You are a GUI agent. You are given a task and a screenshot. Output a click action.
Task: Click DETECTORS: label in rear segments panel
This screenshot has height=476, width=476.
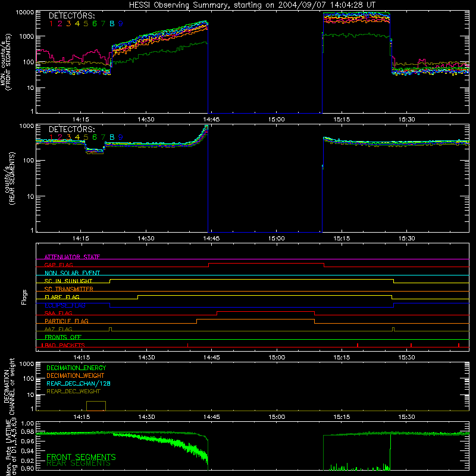pyautogui.click(x=71, y=129)
